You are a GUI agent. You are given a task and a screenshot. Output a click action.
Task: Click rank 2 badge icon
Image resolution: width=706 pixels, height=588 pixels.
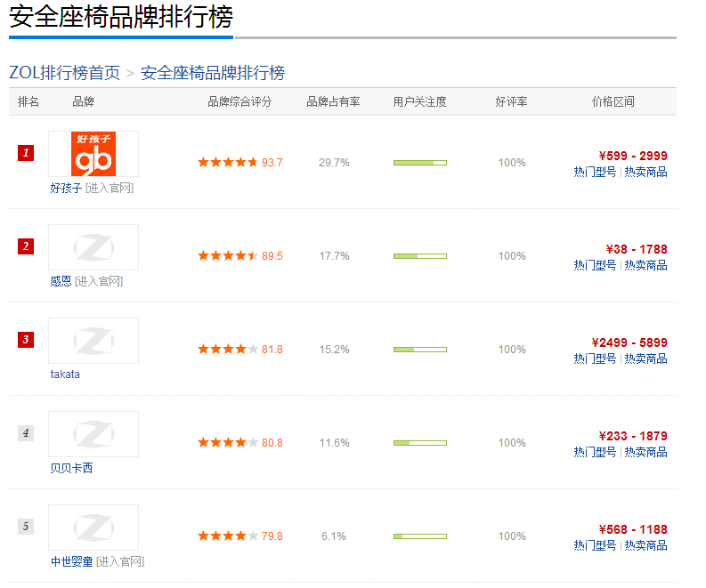26,246
